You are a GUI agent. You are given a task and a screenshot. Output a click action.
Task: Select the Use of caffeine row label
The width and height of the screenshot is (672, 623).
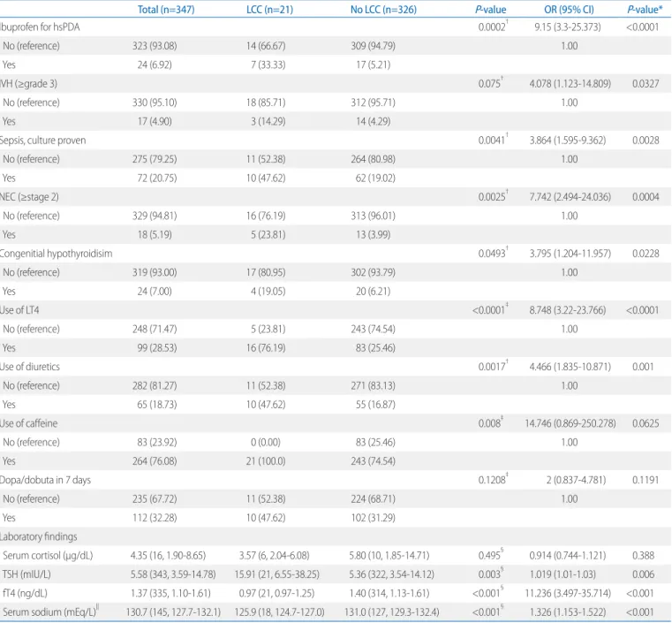[29, 423]
